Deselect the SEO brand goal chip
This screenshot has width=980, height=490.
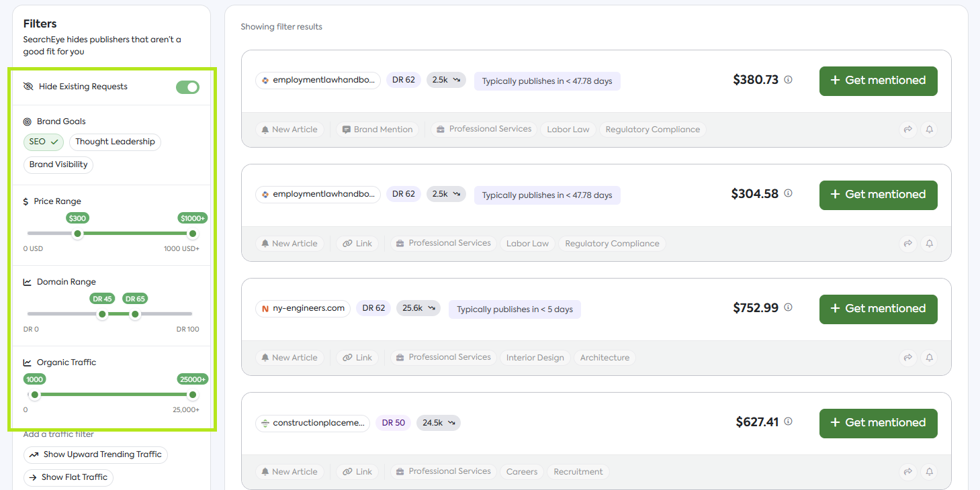pyautogui.click(x=44, y=142)
